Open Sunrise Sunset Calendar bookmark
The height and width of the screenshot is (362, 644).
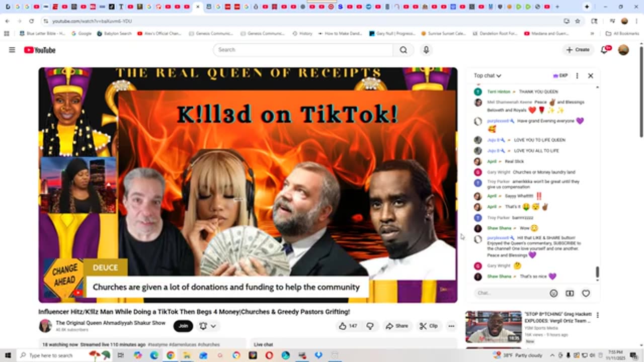(443, 33)
